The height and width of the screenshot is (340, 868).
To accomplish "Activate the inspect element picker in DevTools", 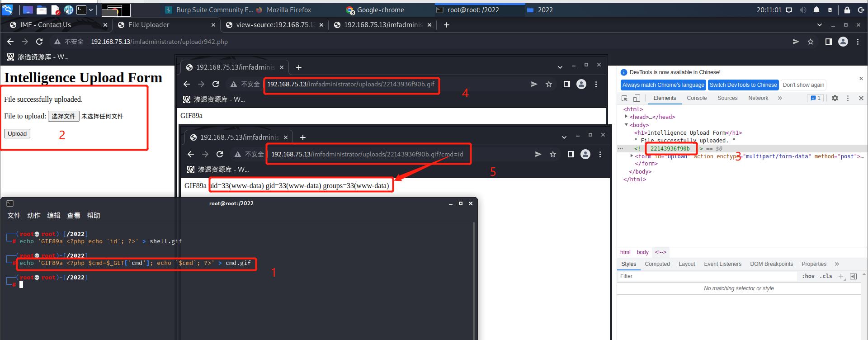I will tap(625, 98).
